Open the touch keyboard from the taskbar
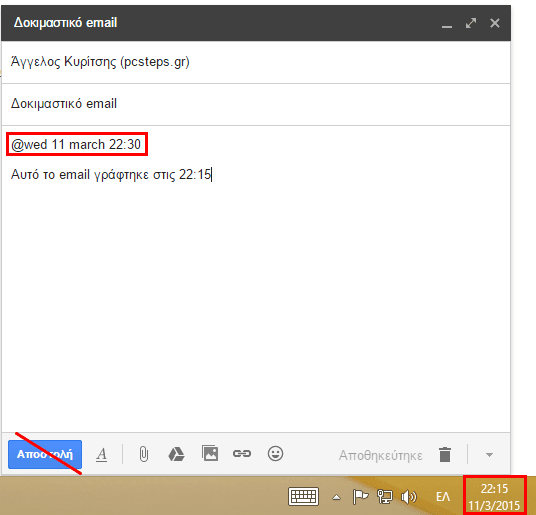The image size is (536, 515). pyautogui.click(x=304, y=496)
